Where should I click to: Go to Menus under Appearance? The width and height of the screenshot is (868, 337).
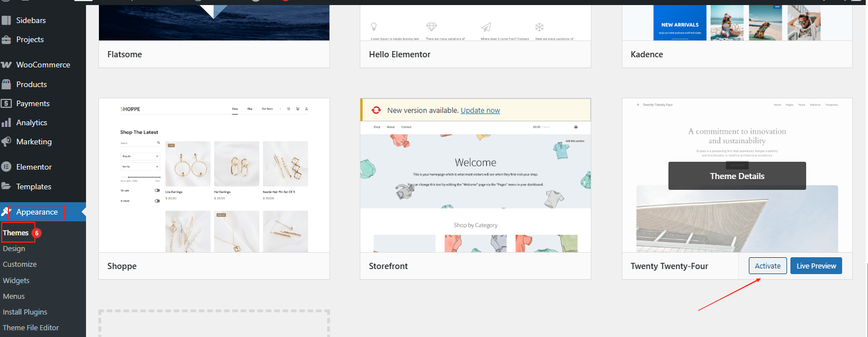coord(14,296)
